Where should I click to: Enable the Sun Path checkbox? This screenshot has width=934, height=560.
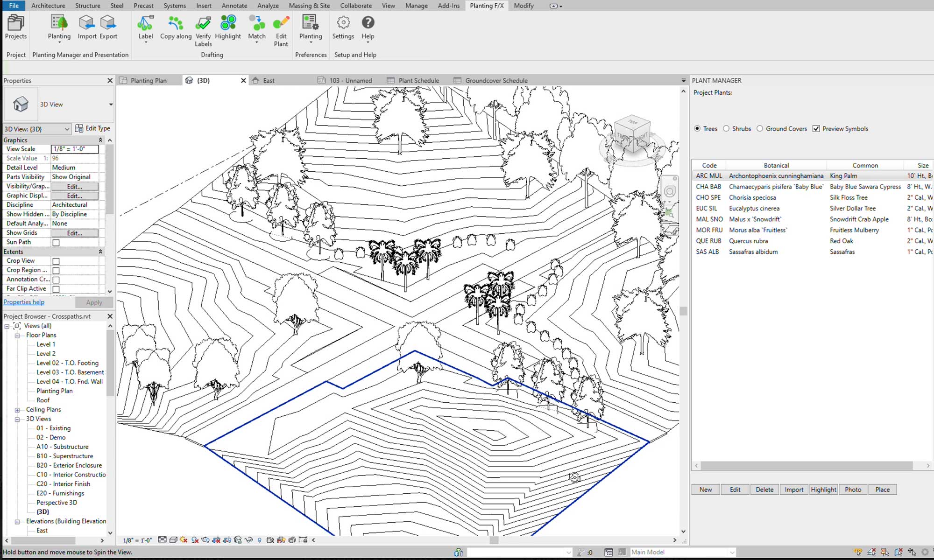tap(56, 243)
